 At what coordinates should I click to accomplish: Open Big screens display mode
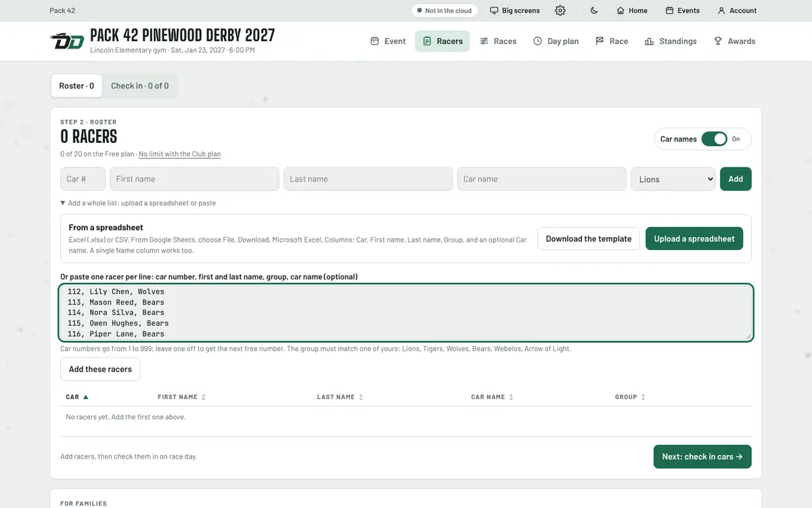tap(515, 11)
